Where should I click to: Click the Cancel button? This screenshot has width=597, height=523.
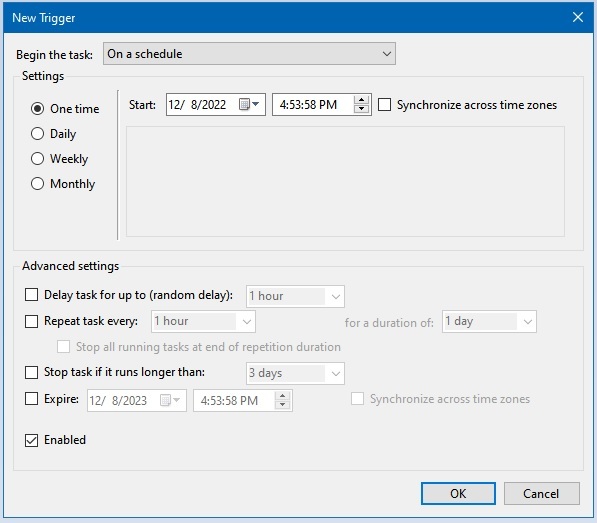tap(541, 493)
